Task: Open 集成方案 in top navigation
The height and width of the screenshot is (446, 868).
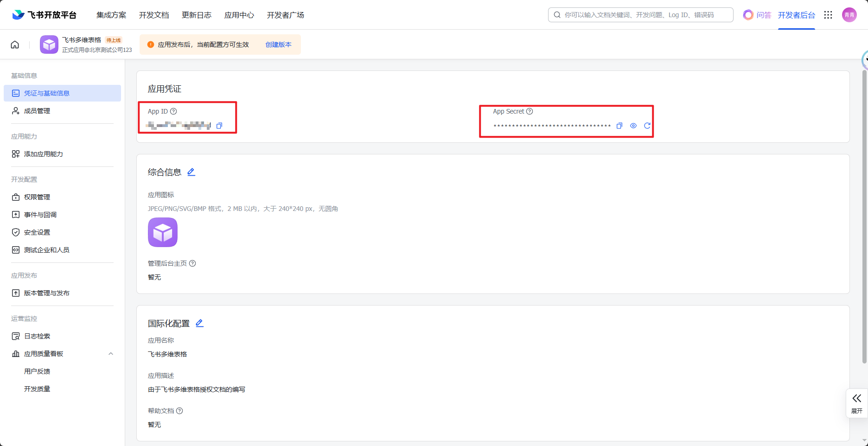Action: tap(111, 15)
